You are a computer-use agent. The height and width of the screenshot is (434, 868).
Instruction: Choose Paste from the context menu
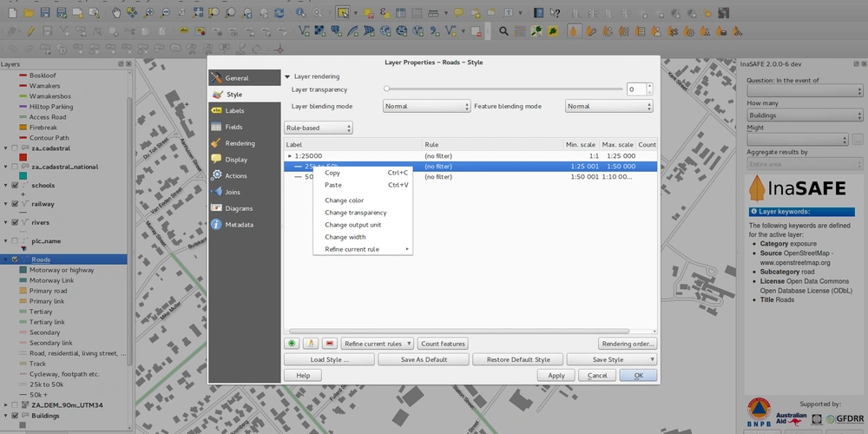(x=363, y=185)
